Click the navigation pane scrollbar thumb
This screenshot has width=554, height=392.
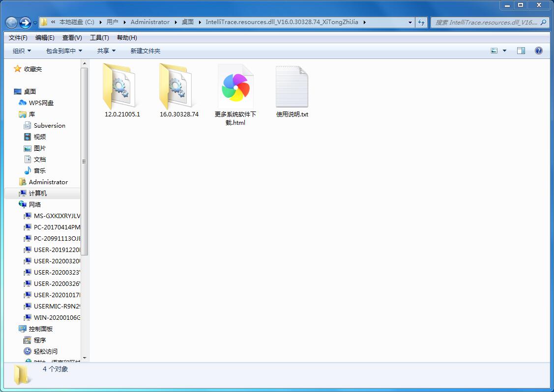point(85,161)
